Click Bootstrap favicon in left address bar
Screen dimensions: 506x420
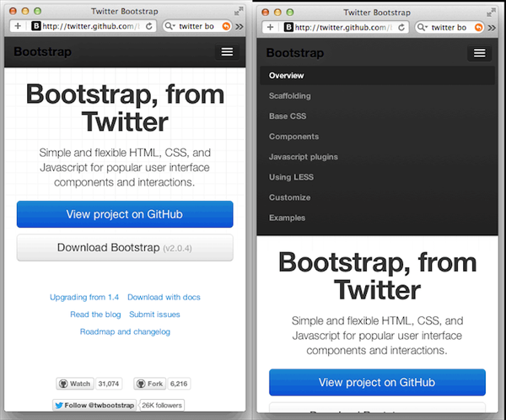[36, 26]
